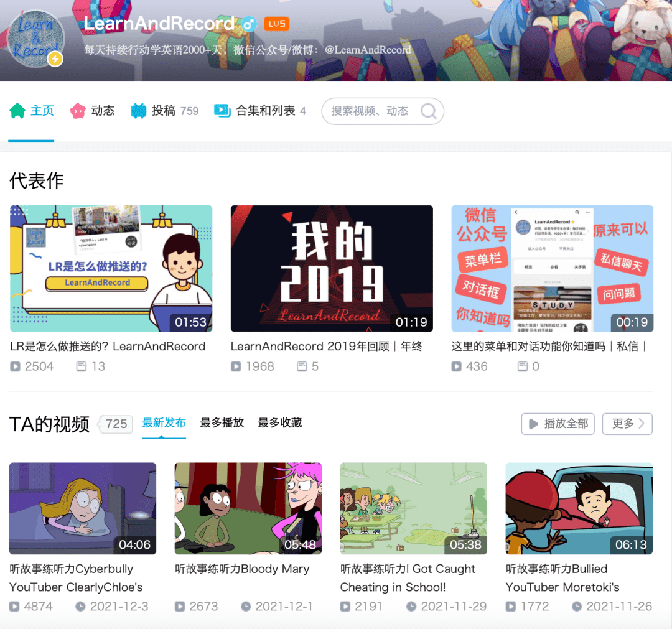Click play count icon beside 1968
The width and height of the screenshot is (672, 629).
coord(236,366)
